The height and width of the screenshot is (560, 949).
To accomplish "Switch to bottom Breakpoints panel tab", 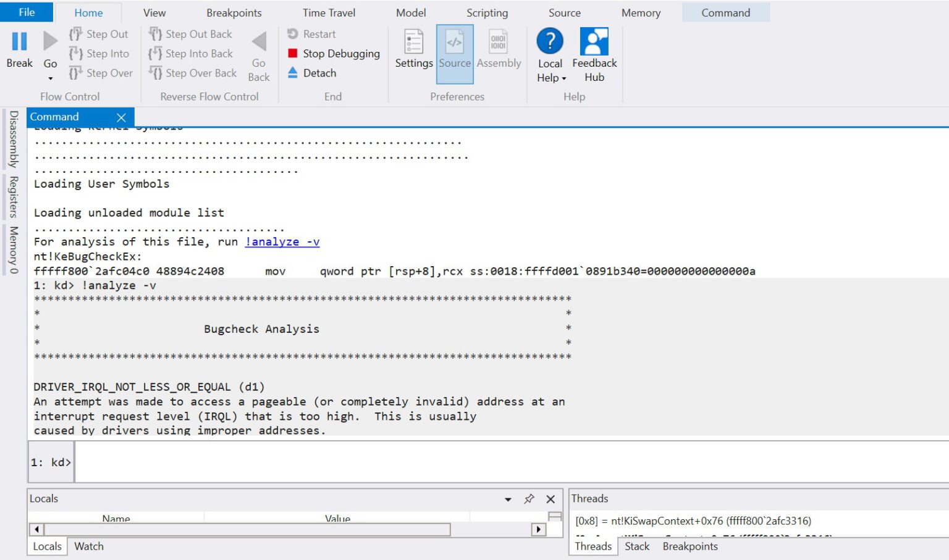I will [x=690, y=546].
